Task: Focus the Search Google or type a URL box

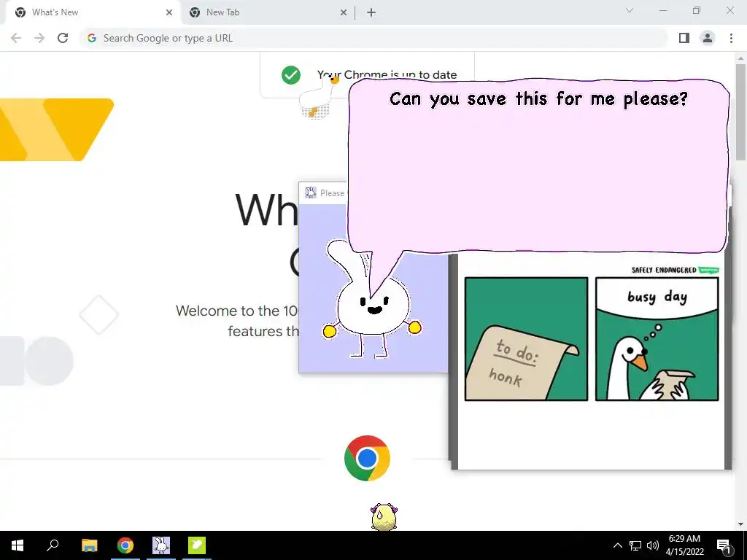Action: (x=373, y=38)
